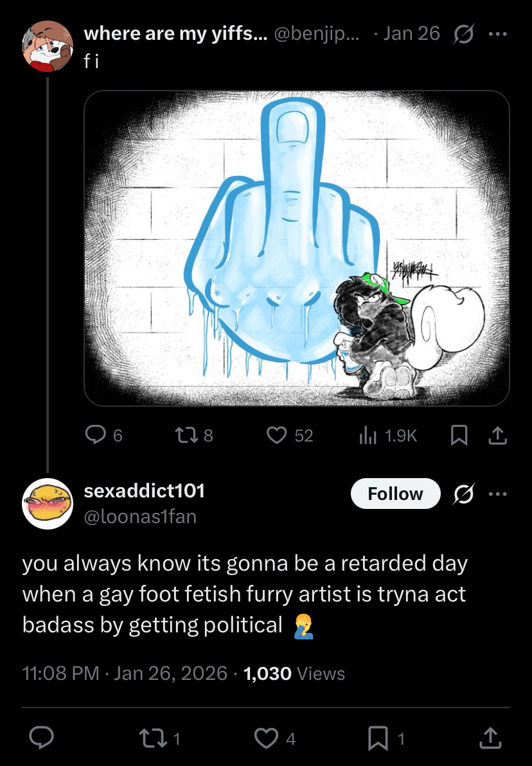The width and height of the screenshot is (532, 766).
Task: Toggle bookmark on the sexaddict101 reply
Action: (x=378, y=738)
